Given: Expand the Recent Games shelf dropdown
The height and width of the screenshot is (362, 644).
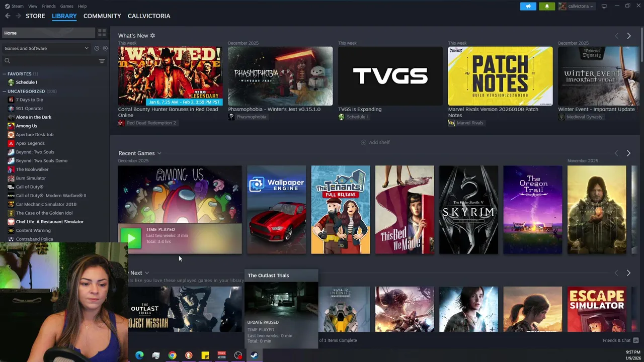Looking at the screenshot, I should [x=159, y=153].
